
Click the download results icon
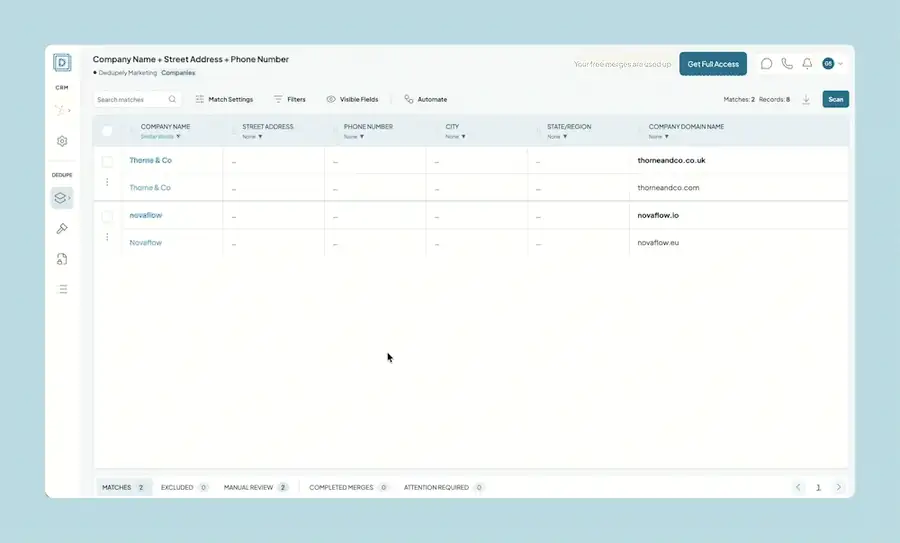[x=806, y=99]
